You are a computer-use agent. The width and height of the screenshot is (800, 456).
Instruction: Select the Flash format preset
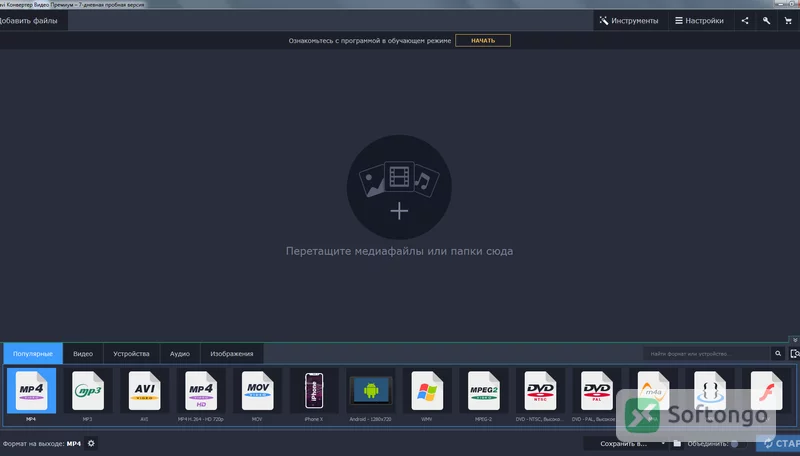coord(766,391)
